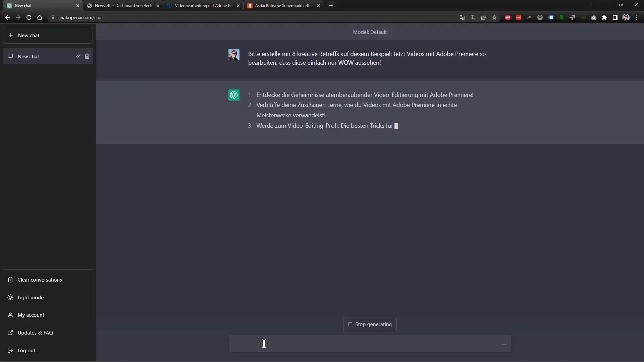The width and height of the screenshot is (644, 362).
Task: Expand the model selector dropdown
Action: (x=370, y=32)
